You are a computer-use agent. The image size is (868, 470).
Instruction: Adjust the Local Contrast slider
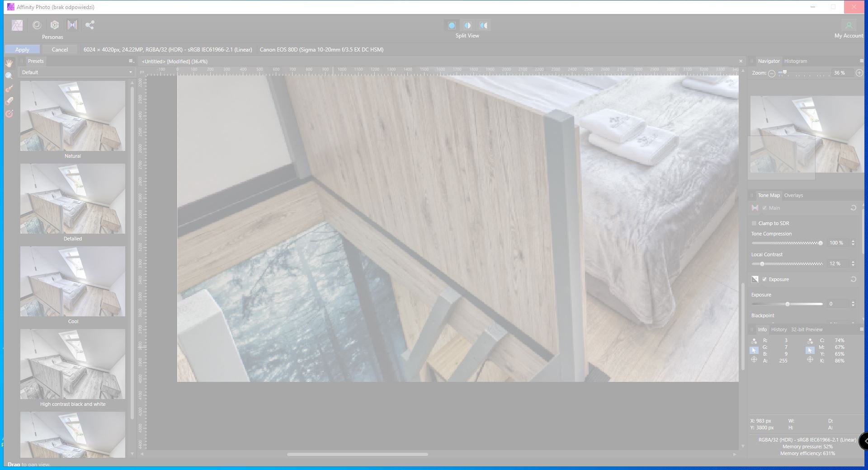tap(787, 264)
